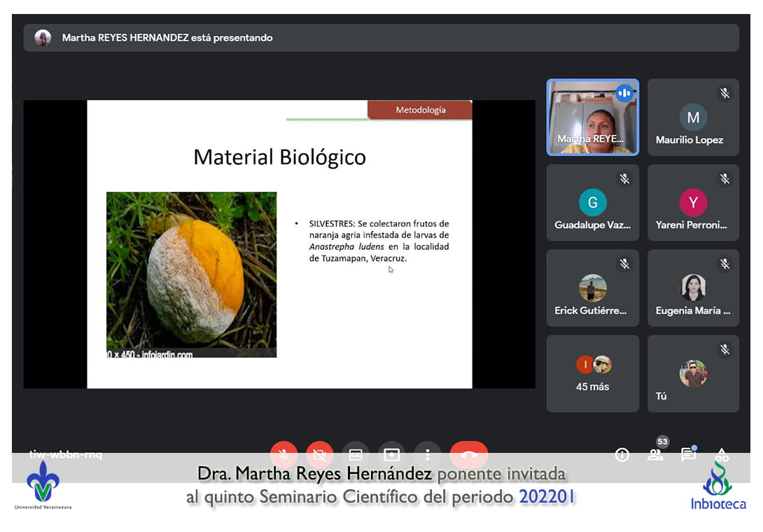This screenshot has height=532, width=763.
Task: Click Guadalupe Vaz participant avatar
Action: tap(592, 203)
